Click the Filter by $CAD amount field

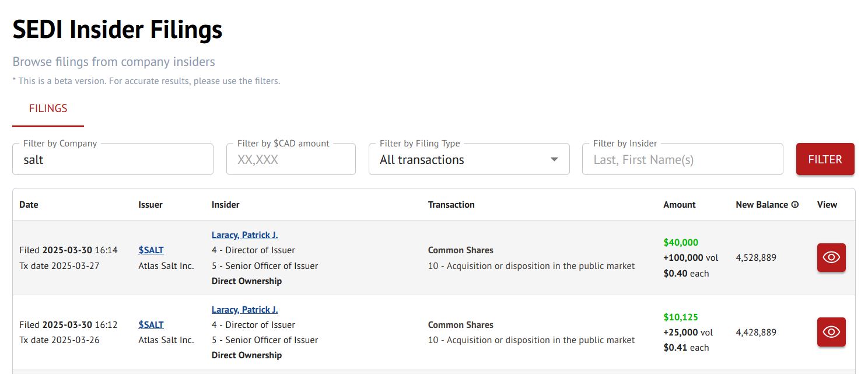(x=290, y=160)
